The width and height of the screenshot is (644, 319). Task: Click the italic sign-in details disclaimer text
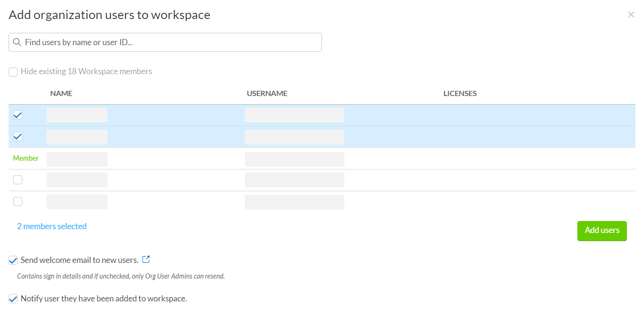(x=121, y=276)
